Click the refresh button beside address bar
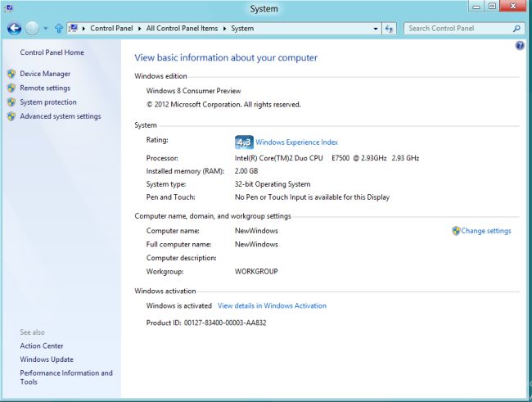The image size is (532, 402). (389, 29)
